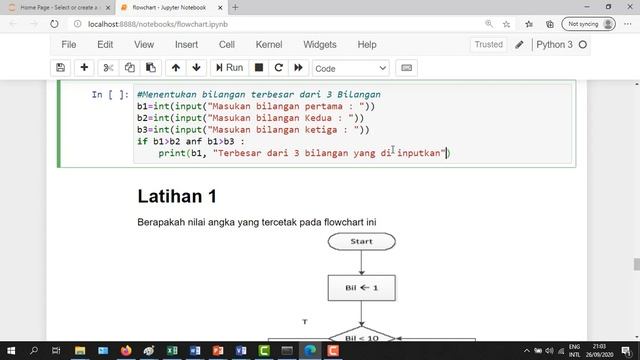Open the Help menu
The height and width of the screenshot is (360, 640).
(367, 44)
